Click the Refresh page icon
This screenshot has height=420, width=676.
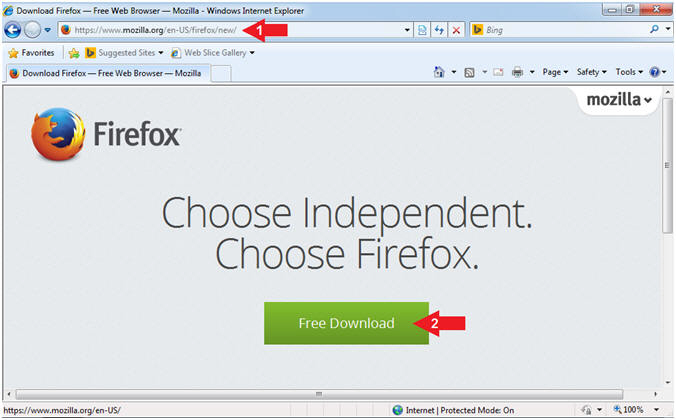[x=439, y=30]
